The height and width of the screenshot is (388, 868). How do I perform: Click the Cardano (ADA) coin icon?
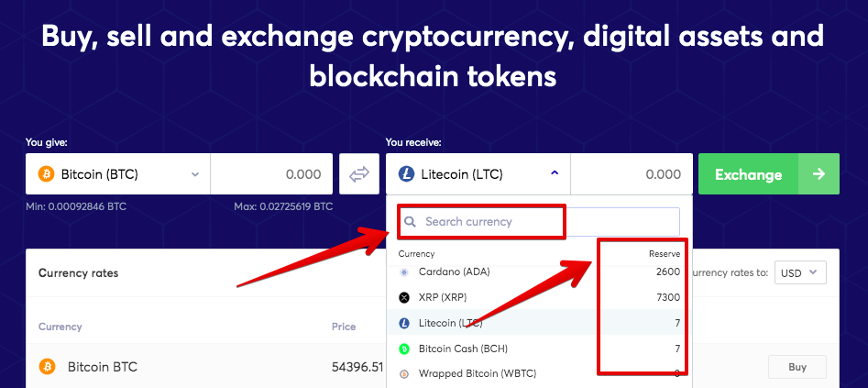404,272
